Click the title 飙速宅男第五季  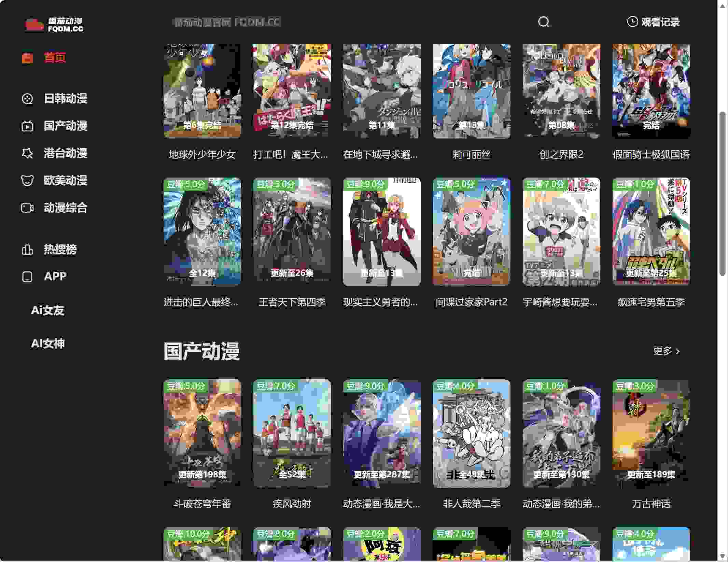click(651, 302)
